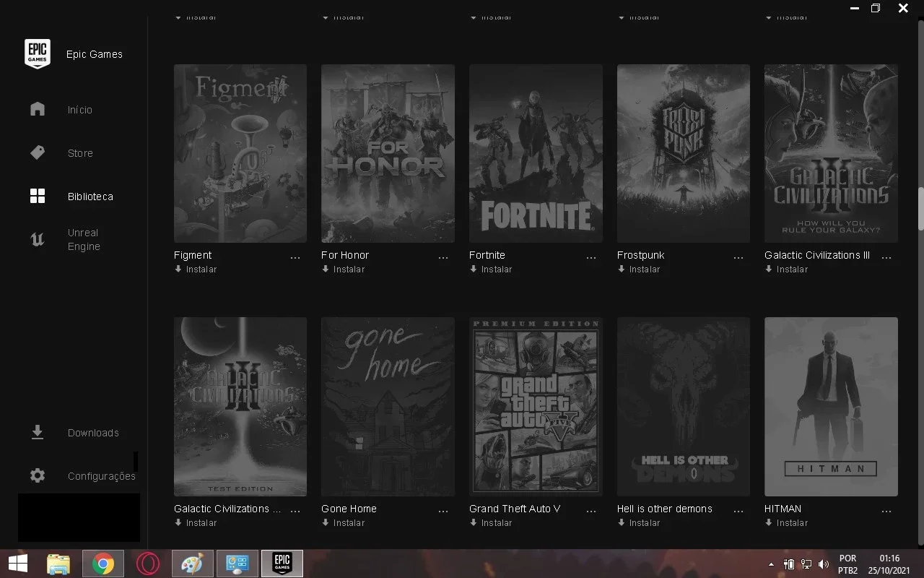924x578 pixels.
Task: Open the Frostpunk cover thumbnail
Action: pyautogui.click(x=684, y=153)
